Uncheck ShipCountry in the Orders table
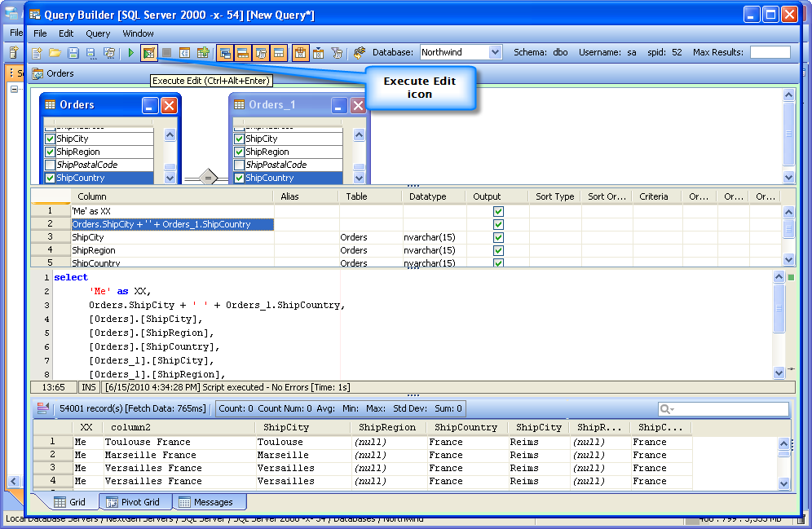The width and height of the screenshot is (812, 529). [x=51, y=178]
